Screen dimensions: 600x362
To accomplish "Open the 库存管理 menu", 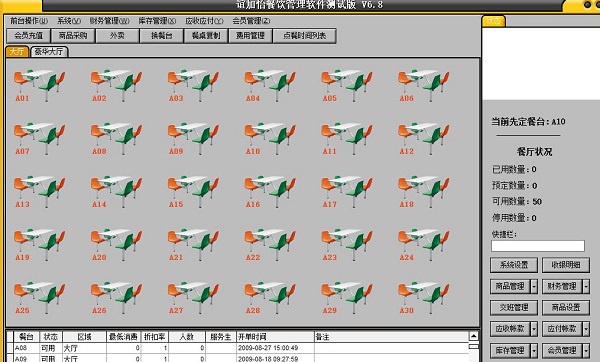I will [x=157, y=21].
